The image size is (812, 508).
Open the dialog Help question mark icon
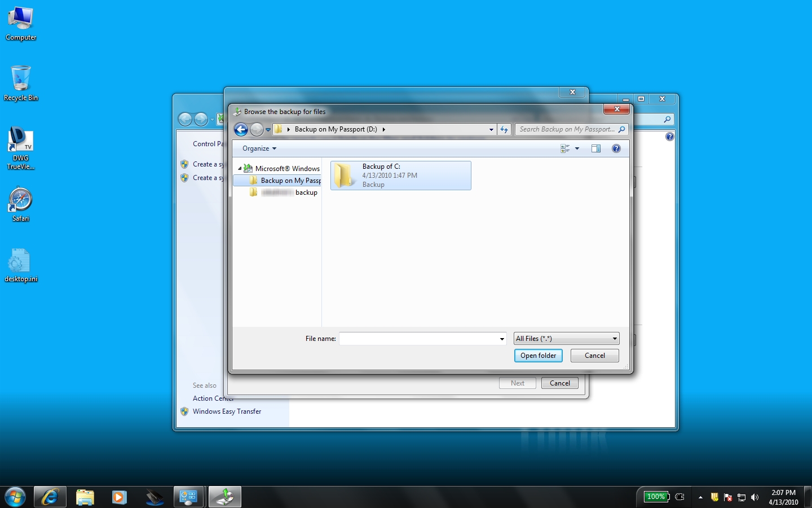pyautogui.click(x=616, y=148)
